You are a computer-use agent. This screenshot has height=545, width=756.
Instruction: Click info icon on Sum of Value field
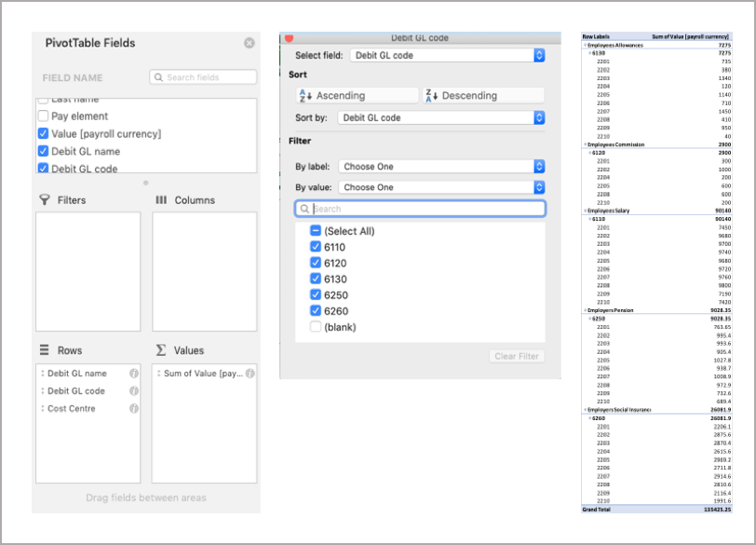click(x=250, y=374)
